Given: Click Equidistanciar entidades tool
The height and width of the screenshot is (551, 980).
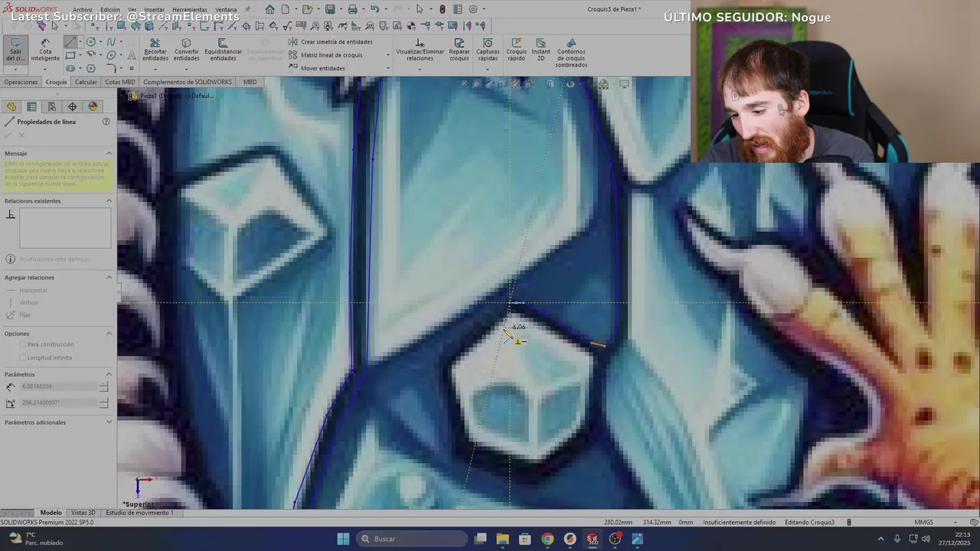Looking at the screenshot, I should [x=223, y=50].
